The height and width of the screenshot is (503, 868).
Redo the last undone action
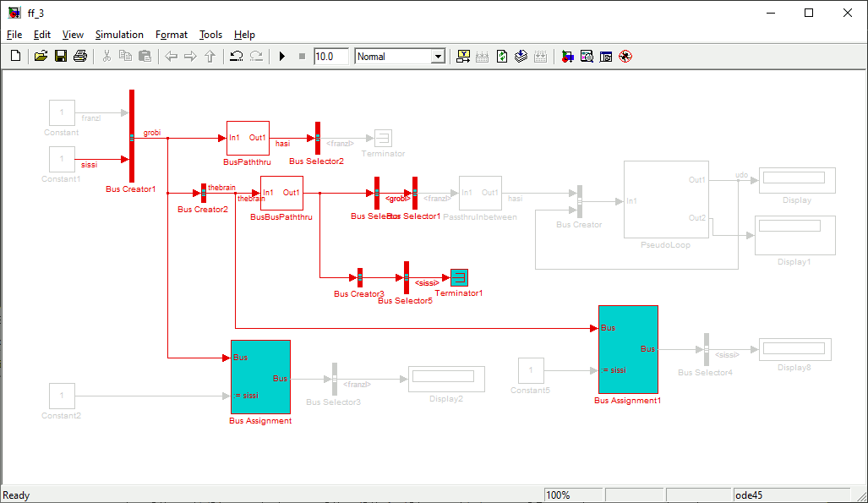pos(256,56)
